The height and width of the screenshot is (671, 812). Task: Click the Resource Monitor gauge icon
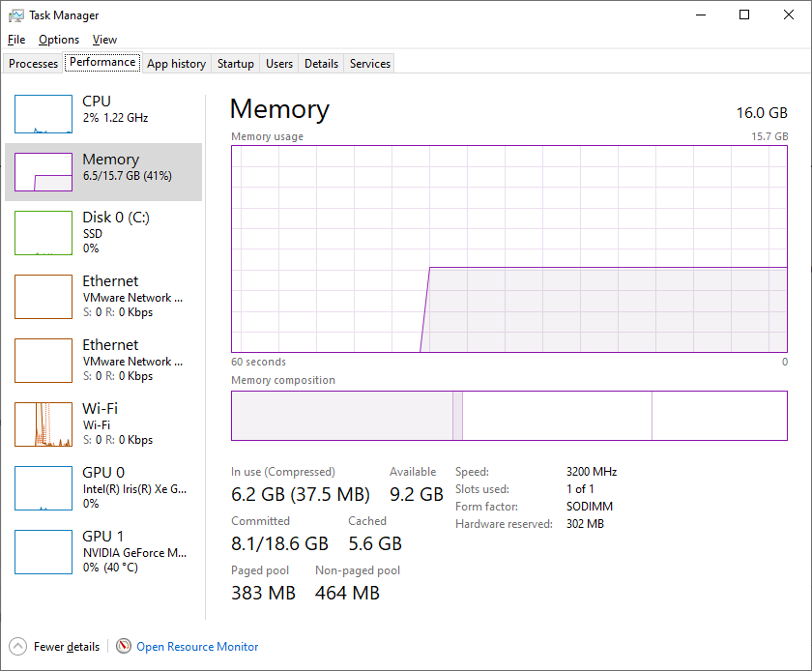124,646
